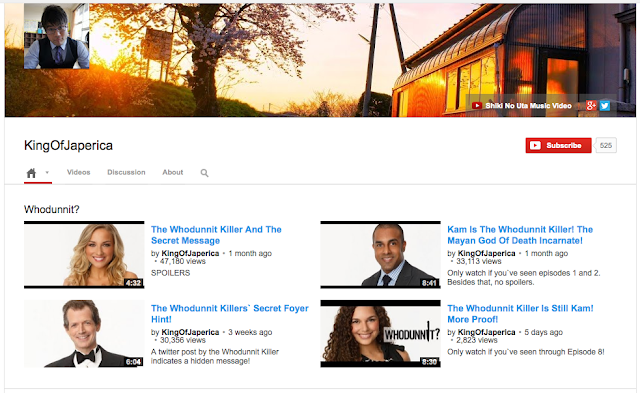The image size is (640, 393).
Task: Open 'The Whodunnit Killers` Secret Foyer Hint!' title
Action: (x=230, y=314)
